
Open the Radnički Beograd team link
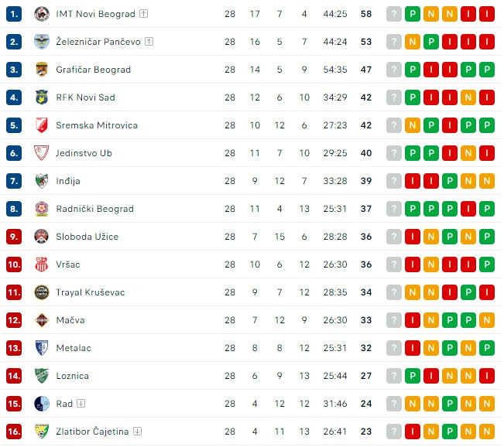click(94, 209)
